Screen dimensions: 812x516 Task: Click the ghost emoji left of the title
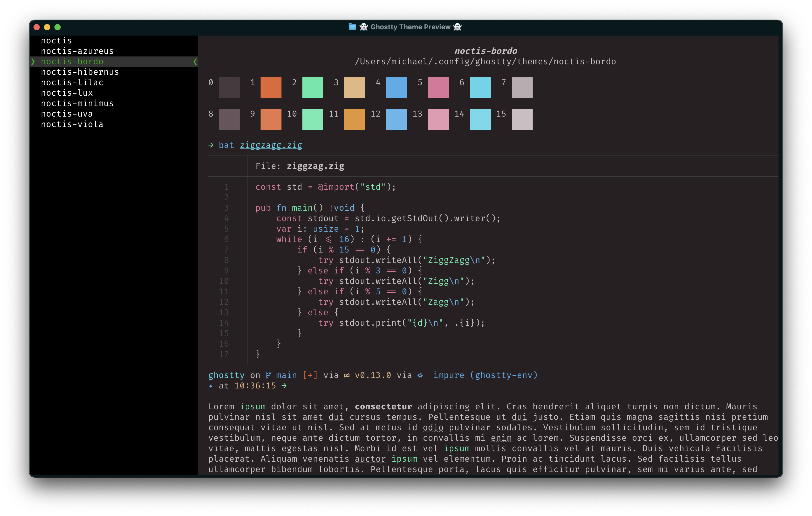(364, 27)
